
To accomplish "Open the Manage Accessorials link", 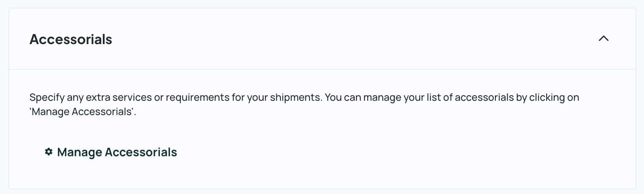I will pyautogui.click(x=111, y=152).
